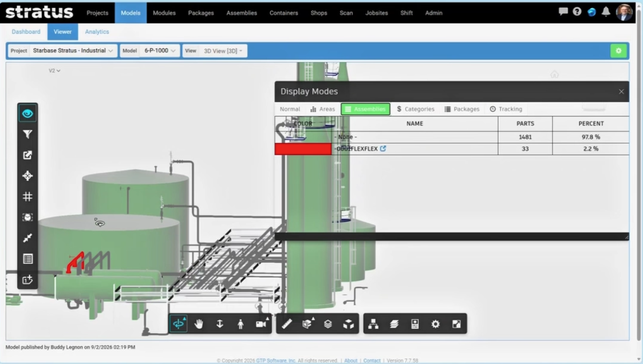Select the Assemblies display mode

pos(365,109)
